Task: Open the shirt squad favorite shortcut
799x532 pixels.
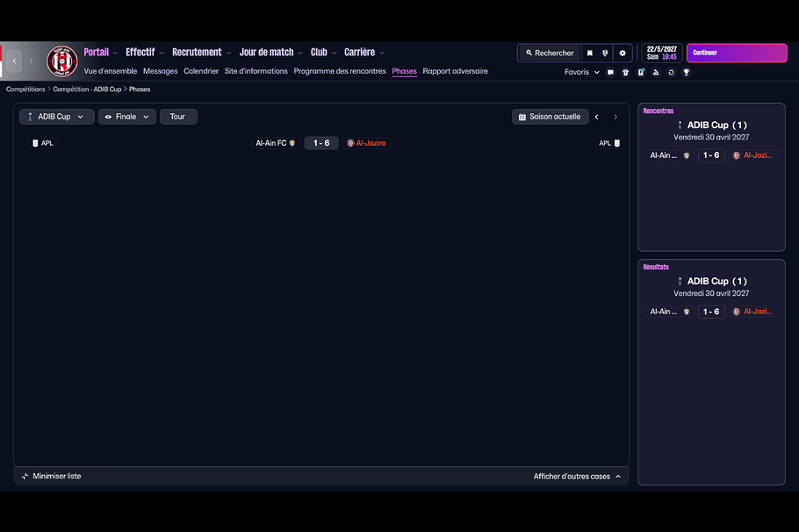Action: [x=625, y=72]
